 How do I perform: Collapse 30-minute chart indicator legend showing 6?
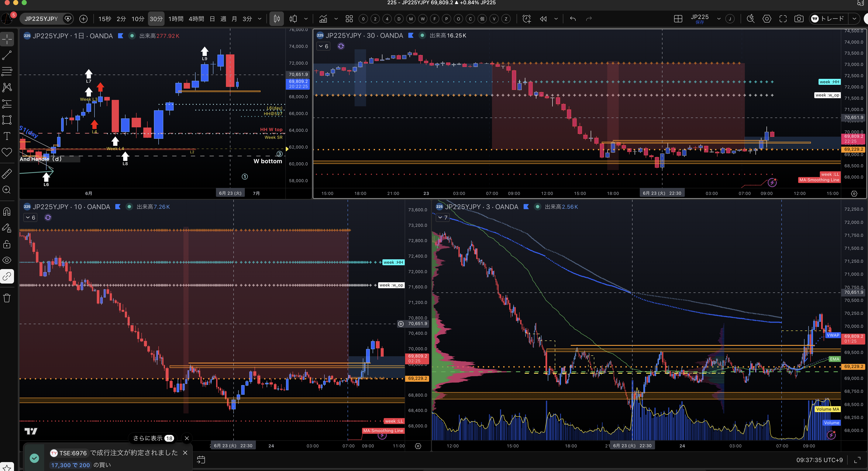[323, 46]
